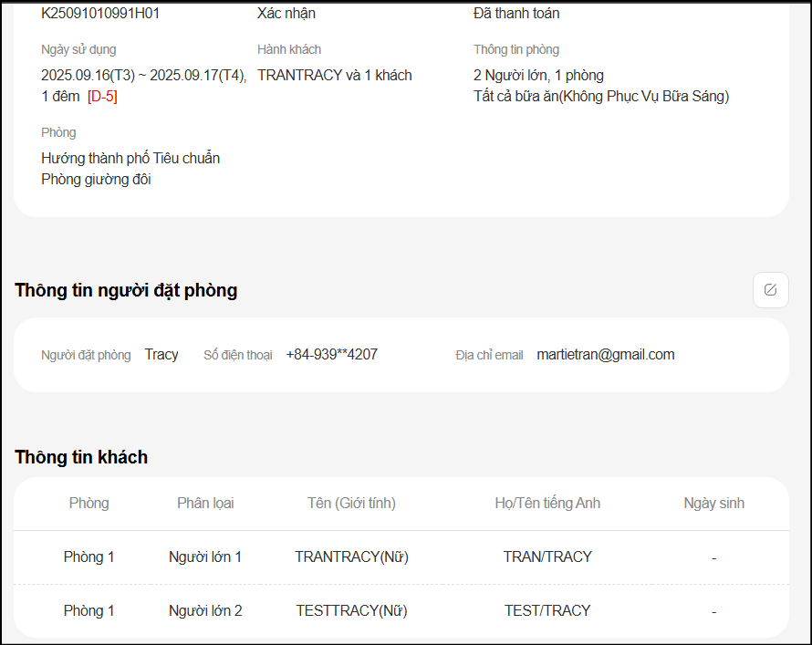Image resolution: width=812 pixels, height=645 pixels.
Task: Click the "Xác nhận" status text
Action: click(x=286, y=14)
